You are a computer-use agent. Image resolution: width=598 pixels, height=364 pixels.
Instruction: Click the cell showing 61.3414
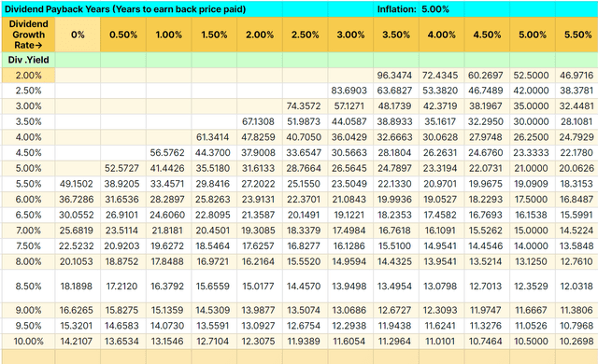click(x=214, y=137)
